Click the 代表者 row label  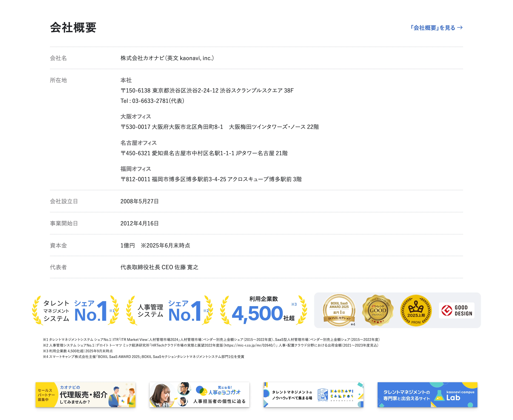(58, 267)
